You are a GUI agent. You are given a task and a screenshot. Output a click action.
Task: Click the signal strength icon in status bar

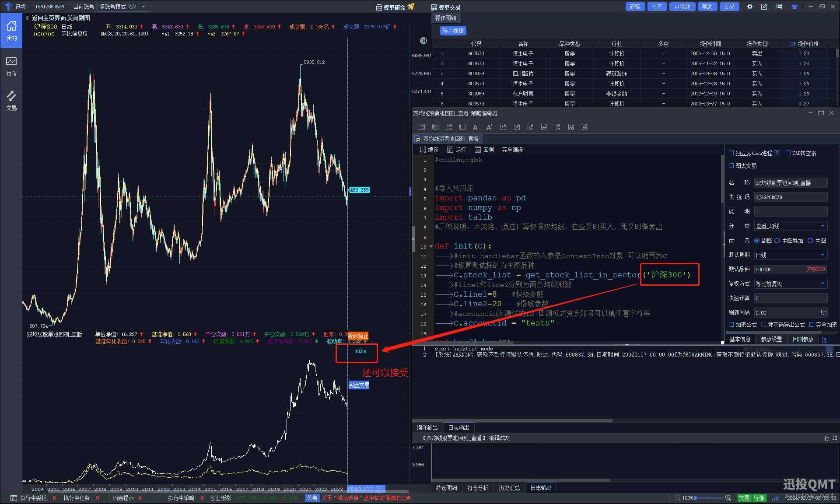click(x=775, y=498)
